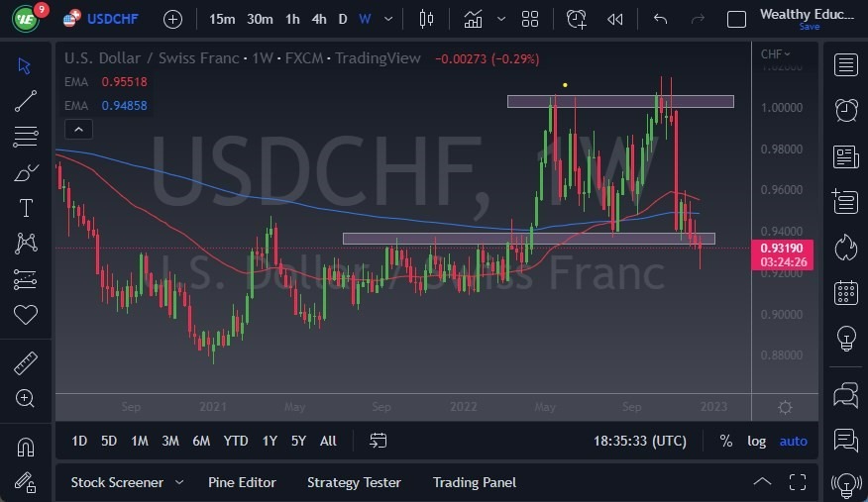The width and height of the screenshot is (868, 502).
Task: Set date range to 1M
Action: pos(140,441)
